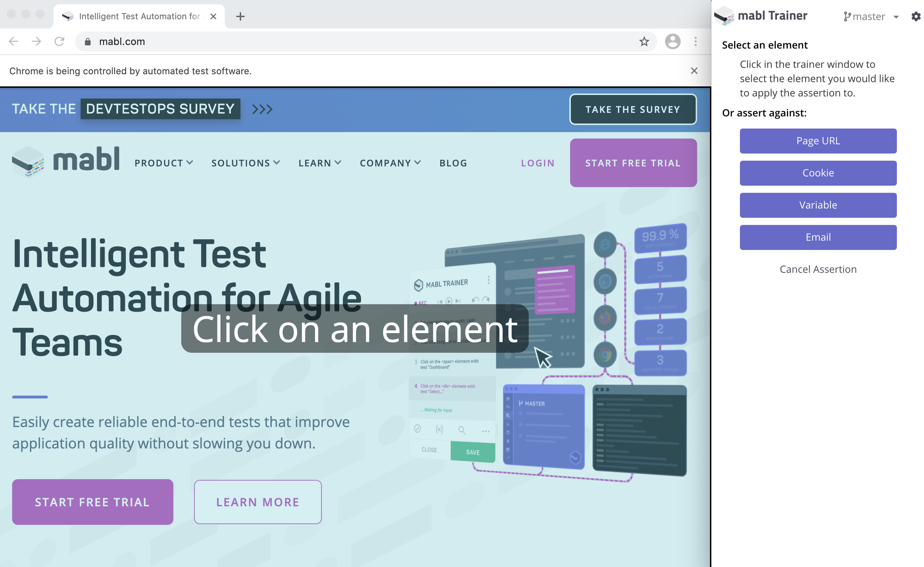The height and width of the screenshot is (567, 924).
Task: Open Chrome three-dot menu
Action: coord(695,41)
